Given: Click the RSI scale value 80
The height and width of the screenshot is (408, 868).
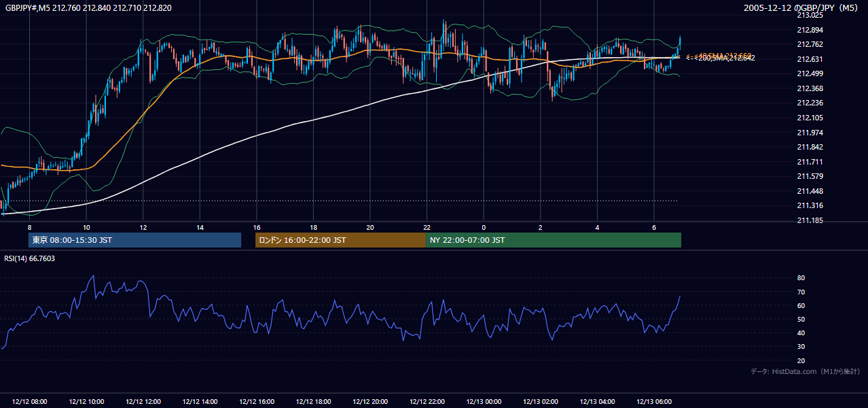Looking at the screenshot, I should (801, 278).
